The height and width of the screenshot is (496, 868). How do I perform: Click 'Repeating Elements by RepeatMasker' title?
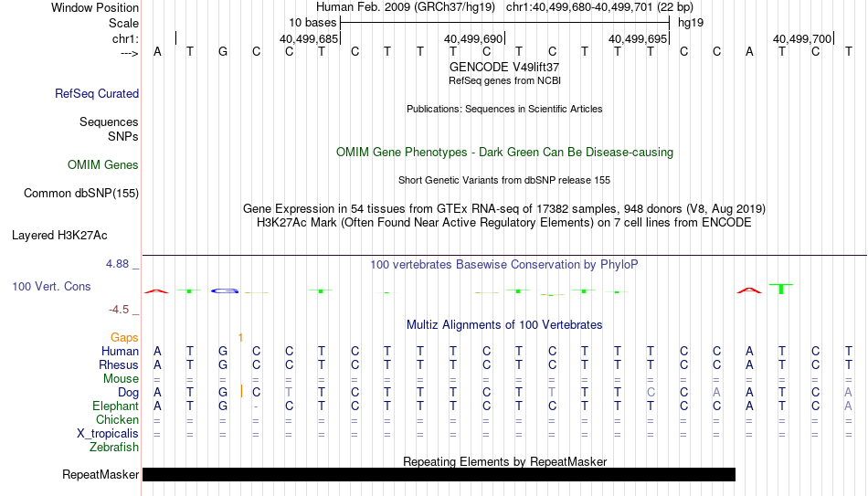pos(504,461)
